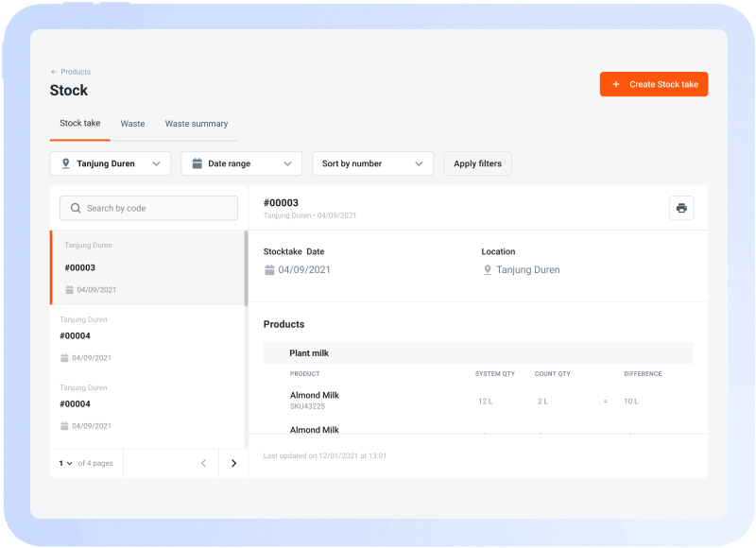Select the Stock take tab

(79, 123)
